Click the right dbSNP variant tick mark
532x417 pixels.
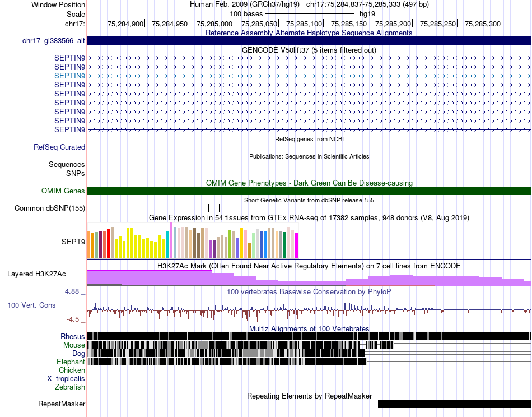[219, 208]
